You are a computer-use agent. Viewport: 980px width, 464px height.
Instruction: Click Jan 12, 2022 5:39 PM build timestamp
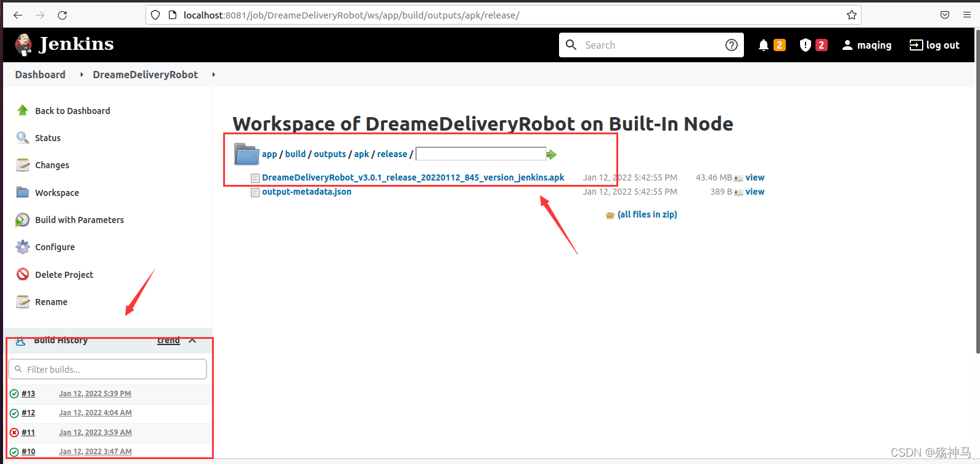point(95,394)
